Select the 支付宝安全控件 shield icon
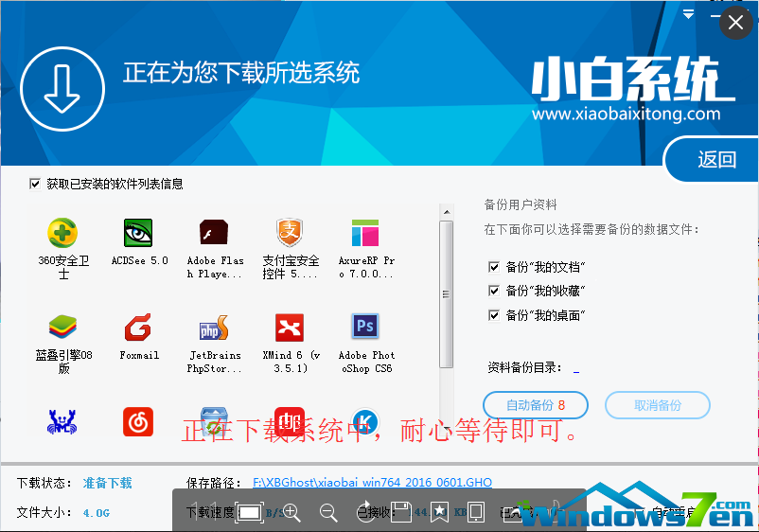759x532 pixels. (x=291, y=233)
